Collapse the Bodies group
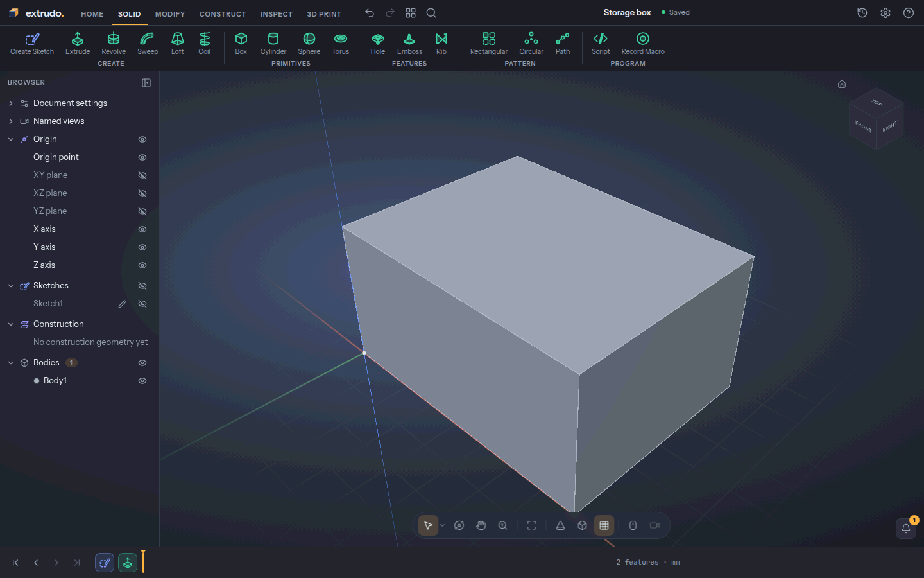 pos(11,363)
